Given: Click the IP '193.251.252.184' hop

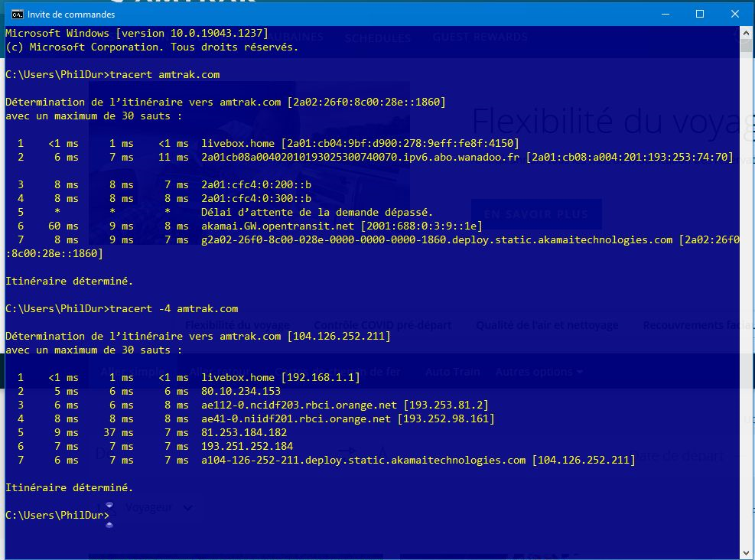Looking at the screenshot, I should click(247, 446).
